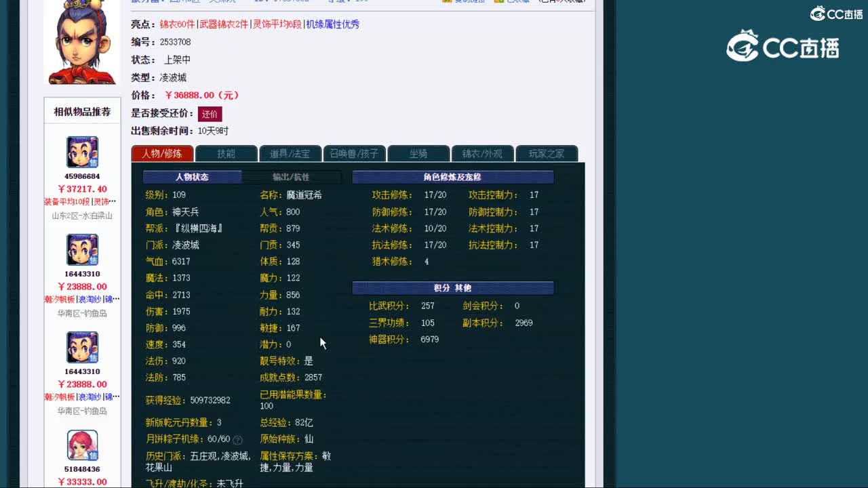
Task: Click the question mark beside 月饼粽子机缘
Action: click(237, 439)
